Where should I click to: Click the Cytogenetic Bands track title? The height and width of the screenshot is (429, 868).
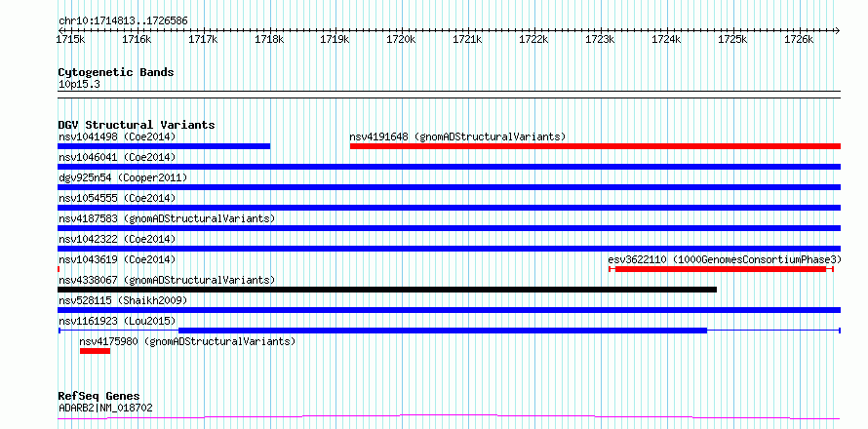pyautogui.click(x=116, y=72)
